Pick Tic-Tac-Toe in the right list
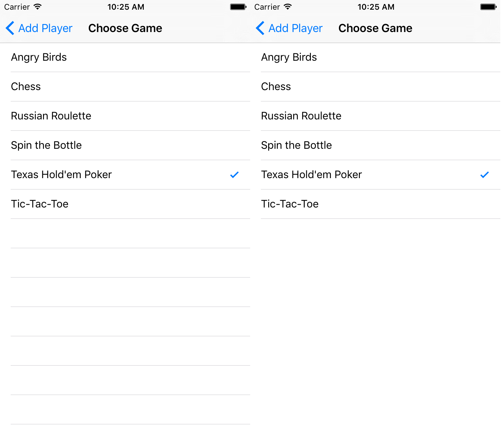Screen dimensions: 504x445 click(x=375, y=204)
